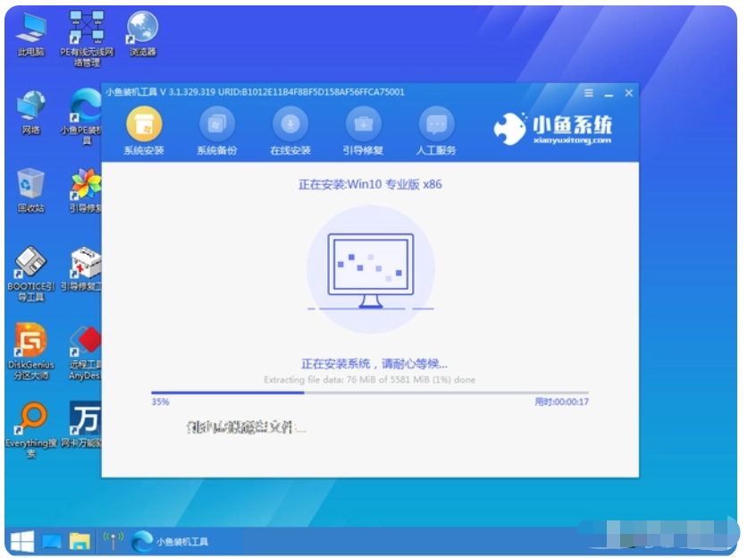Open the hamburger menu in title bar
756x558 pixels.
coord(588,93)
